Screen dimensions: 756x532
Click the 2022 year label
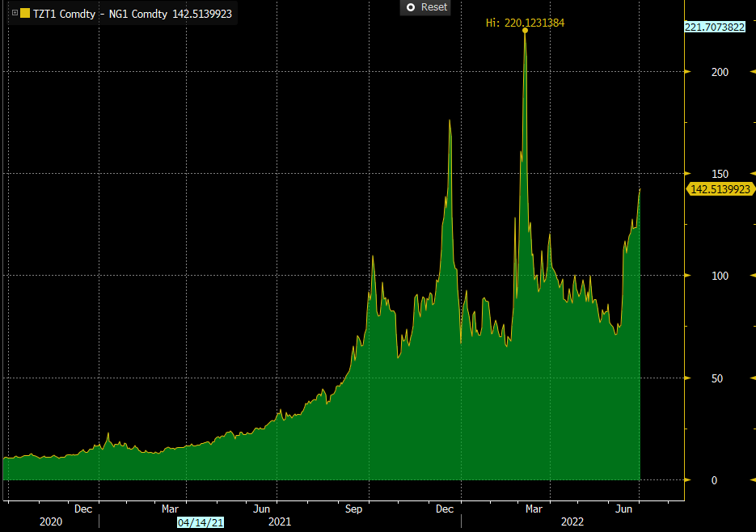[572, 521]
